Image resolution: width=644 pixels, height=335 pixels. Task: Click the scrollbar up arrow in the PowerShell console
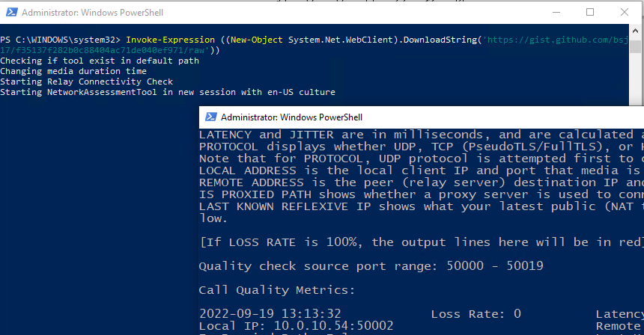[635, 31]
